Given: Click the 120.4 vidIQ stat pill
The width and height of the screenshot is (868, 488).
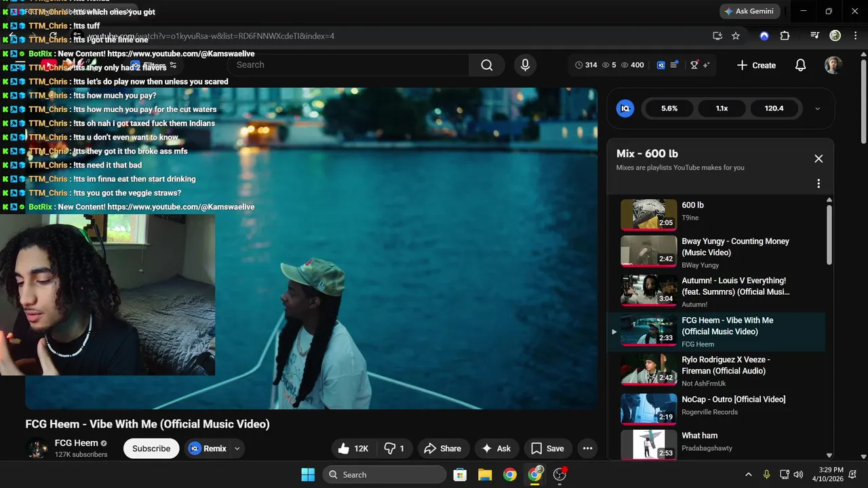Looking at the screenshot, I should [774, 108].
